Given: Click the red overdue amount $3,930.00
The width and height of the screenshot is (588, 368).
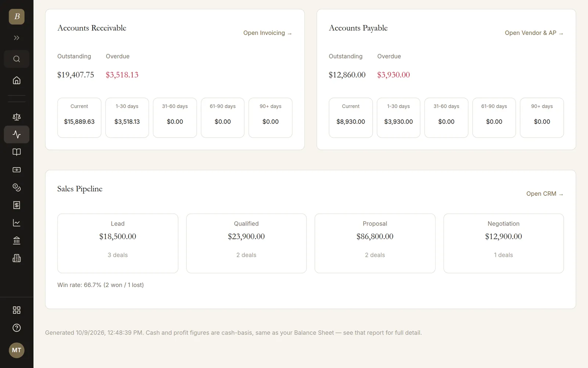Looking at the screenshot, I should point(393,75).
